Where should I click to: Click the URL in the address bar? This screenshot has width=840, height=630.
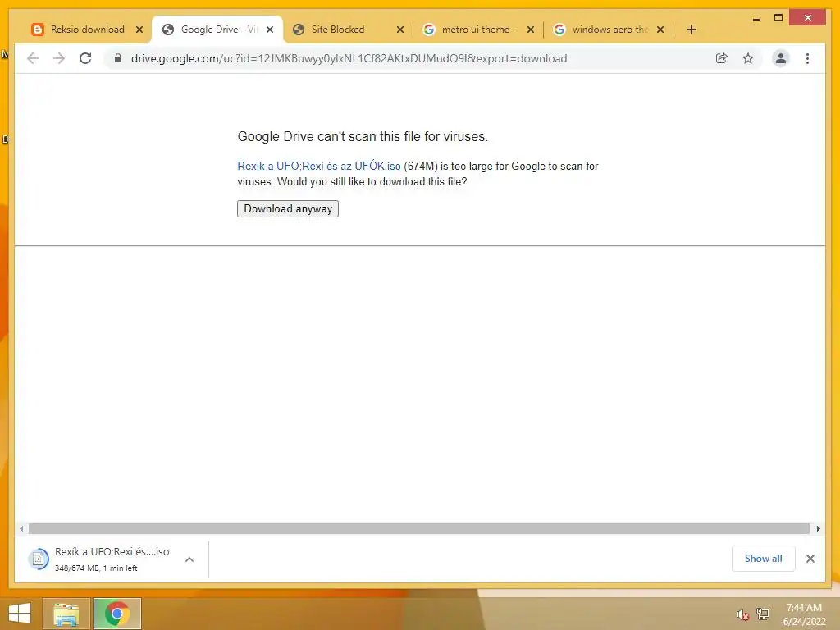349,58
